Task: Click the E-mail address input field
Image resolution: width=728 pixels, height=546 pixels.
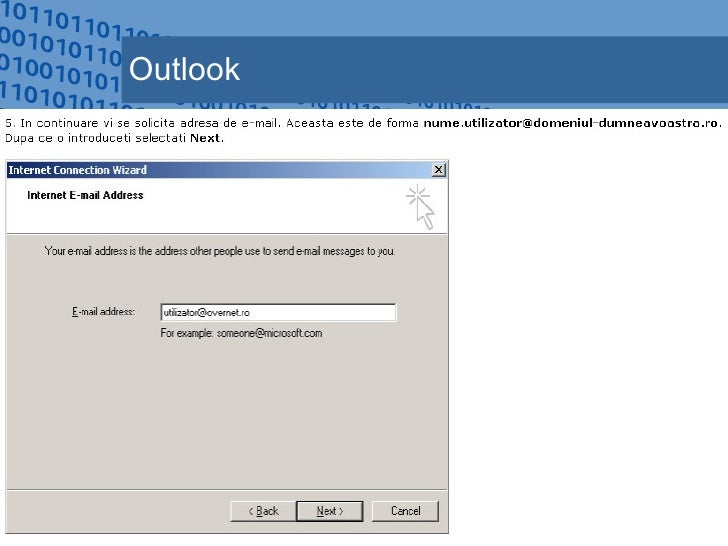Action: pos(278,312)
